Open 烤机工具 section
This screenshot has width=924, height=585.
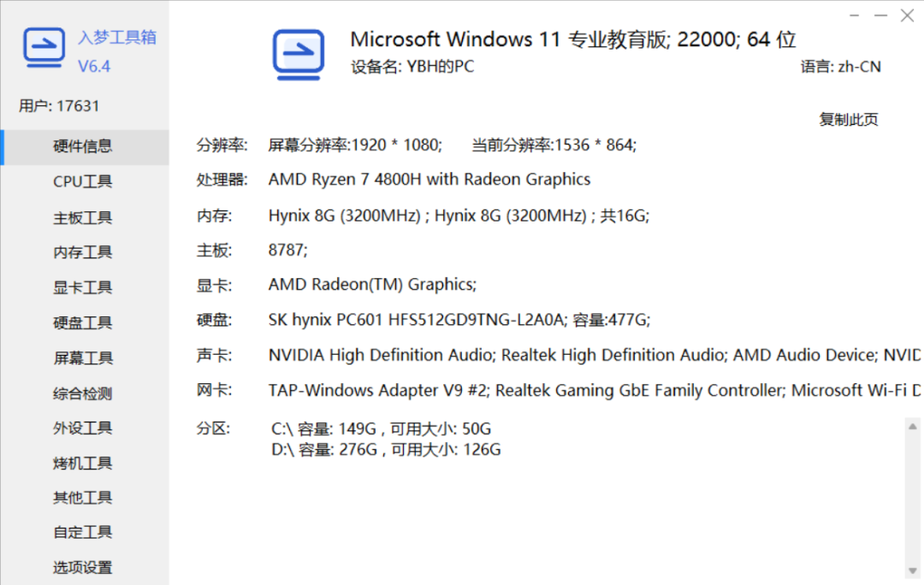point(82,464)
